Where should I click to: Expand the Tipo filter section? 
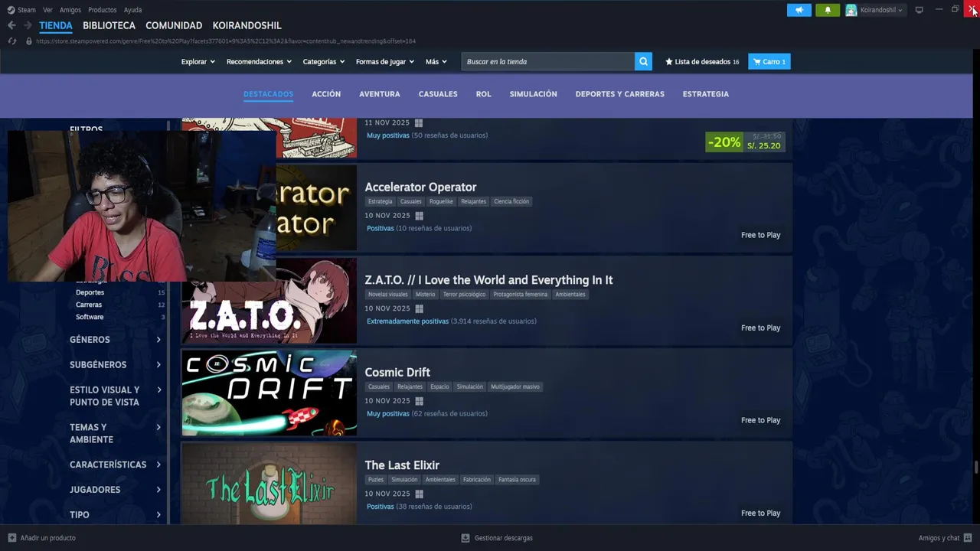pyautogui.click(x=116, y=515)
